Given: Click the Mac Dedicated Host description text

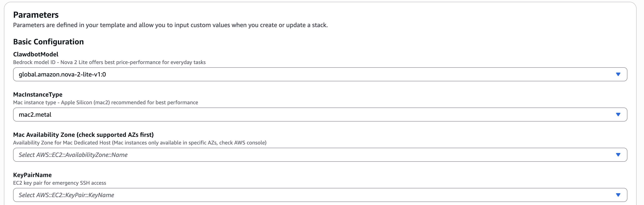Looking at the screenshot, I should click(139, 143).
